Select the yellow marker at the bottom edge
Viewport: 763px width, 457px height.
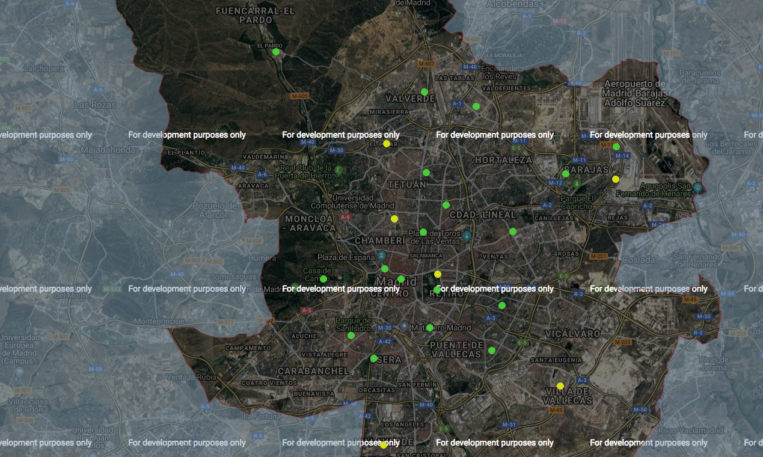tap(384, 444)
